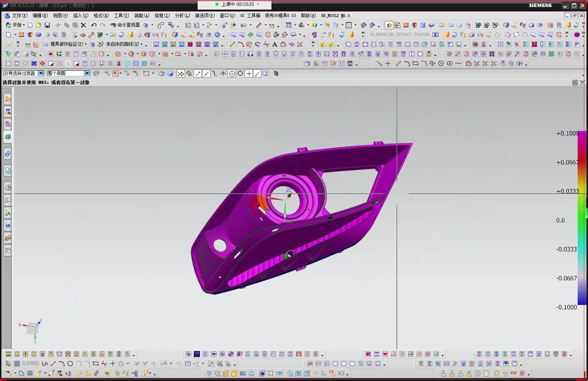Image resolution: width=588 pixels, height=381 pixels.
Task: Click the P icon in standard parts toolbar
Action: (x=577, y=44)
